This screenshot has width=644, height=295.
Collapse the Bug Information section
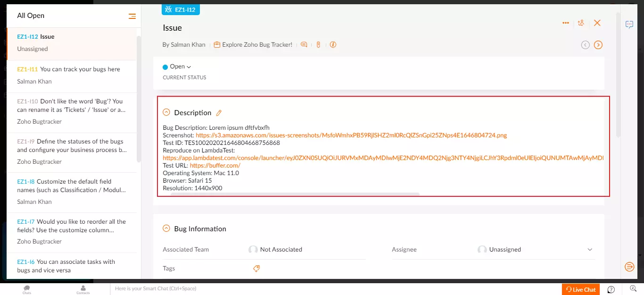[166, 228]
